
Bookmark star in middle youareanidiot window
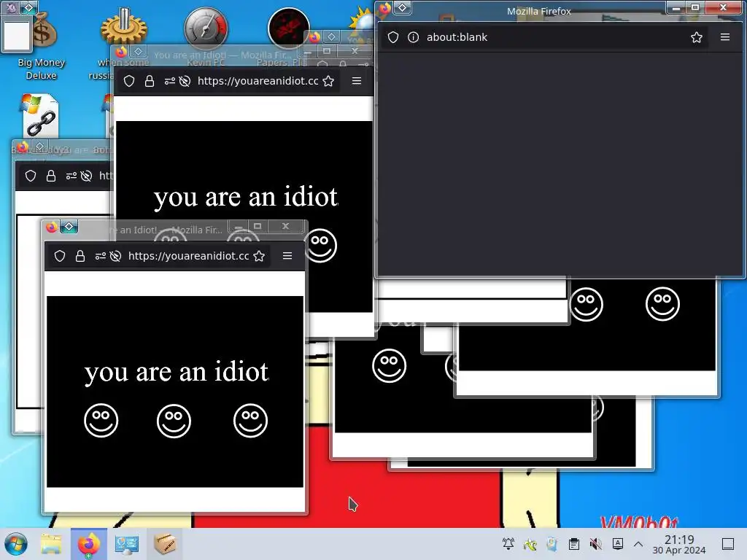pos(328,81)
